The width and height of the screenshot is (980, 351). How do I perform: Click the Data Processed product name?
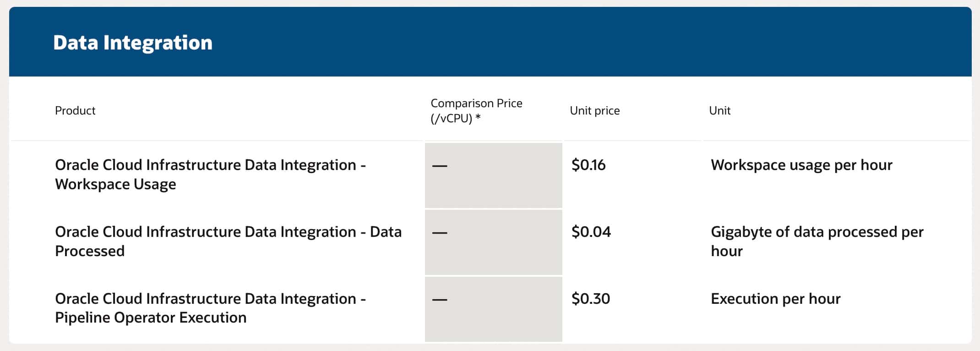coord(228,241)
